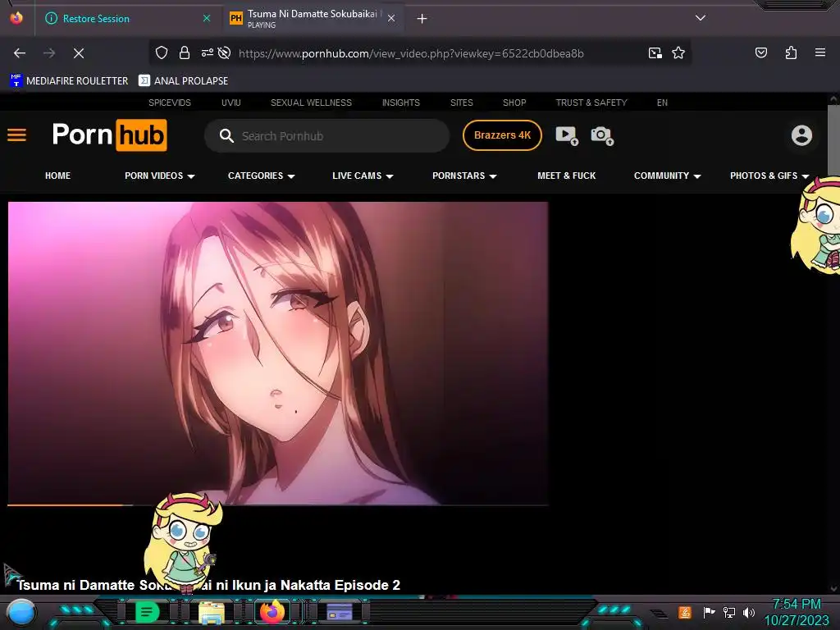Click the upload video icon
The image size is (840, 630).
tap(567, 135)
